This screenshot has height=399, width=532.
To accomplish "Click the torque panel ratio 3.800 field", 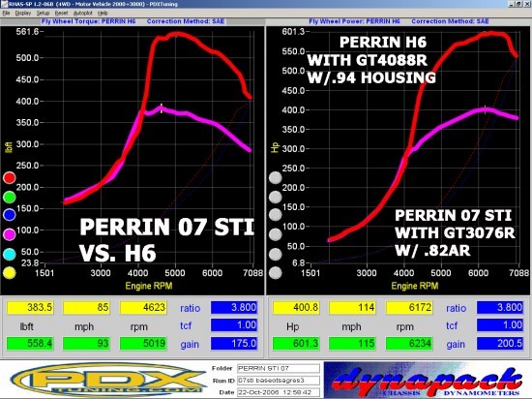I will coord(234,308).
